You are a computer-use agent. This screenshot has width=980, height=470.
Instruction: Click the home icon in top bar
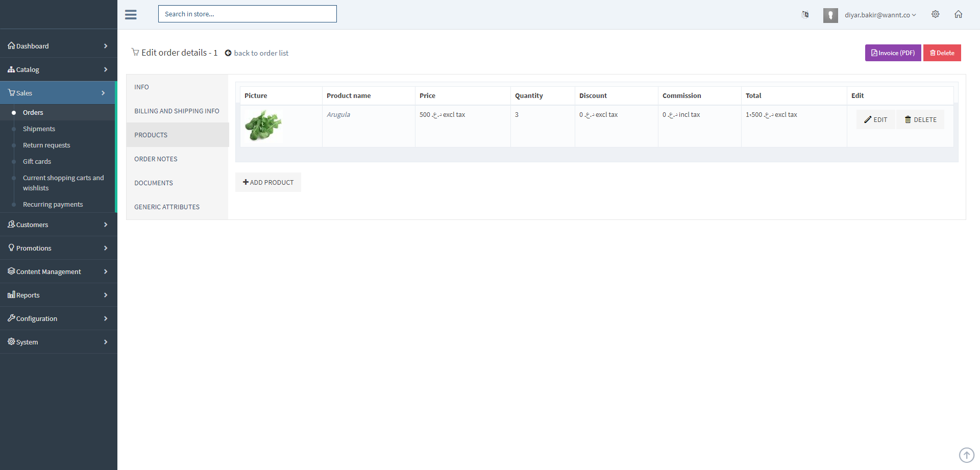(x=958, y=14)
